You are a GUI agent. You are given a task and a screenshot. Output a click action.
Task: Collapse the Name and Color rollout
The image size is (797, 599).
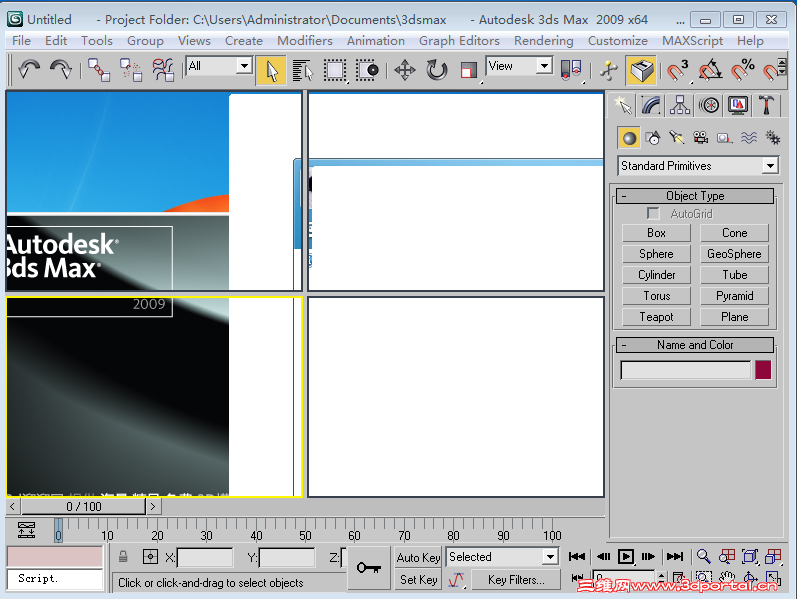coord(695,345)
